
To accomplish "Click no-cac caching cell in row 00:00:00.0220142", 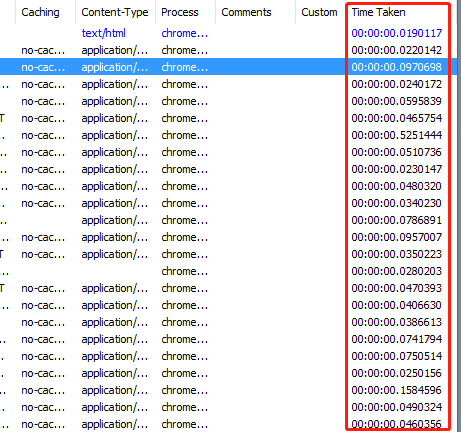I will coord(43,50).
